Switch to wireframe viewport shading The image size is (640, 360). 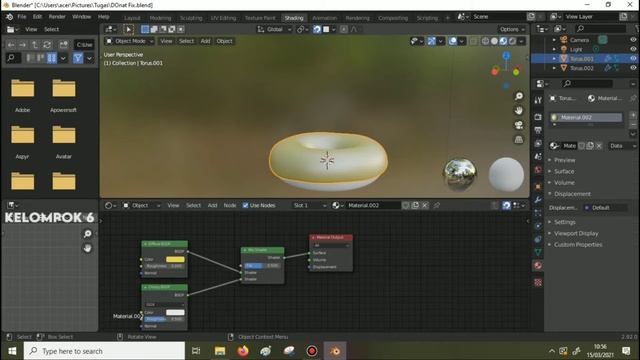[x=485, y=41]
